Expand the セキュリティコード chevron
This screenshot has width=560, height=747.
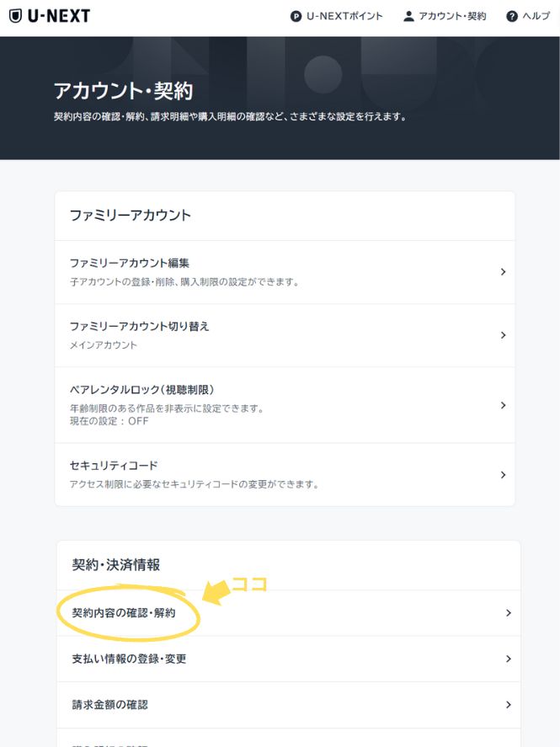coord(503,475)
